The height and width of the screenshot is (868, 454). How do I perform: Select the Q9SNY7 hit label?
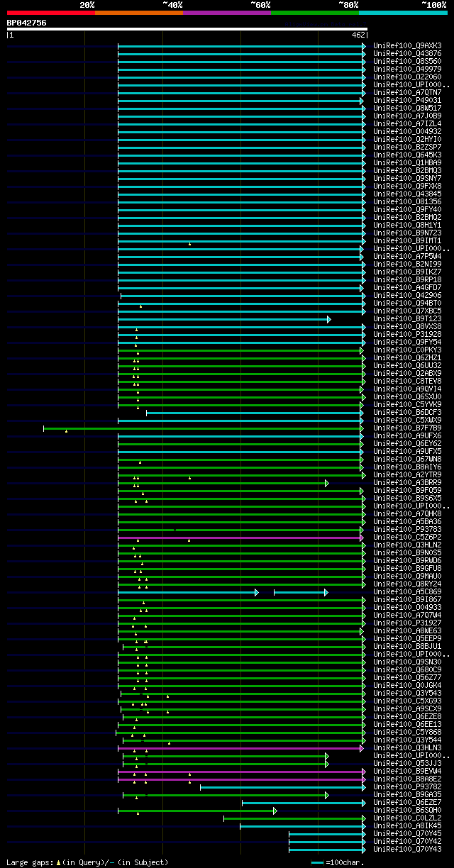pos(407,178)
